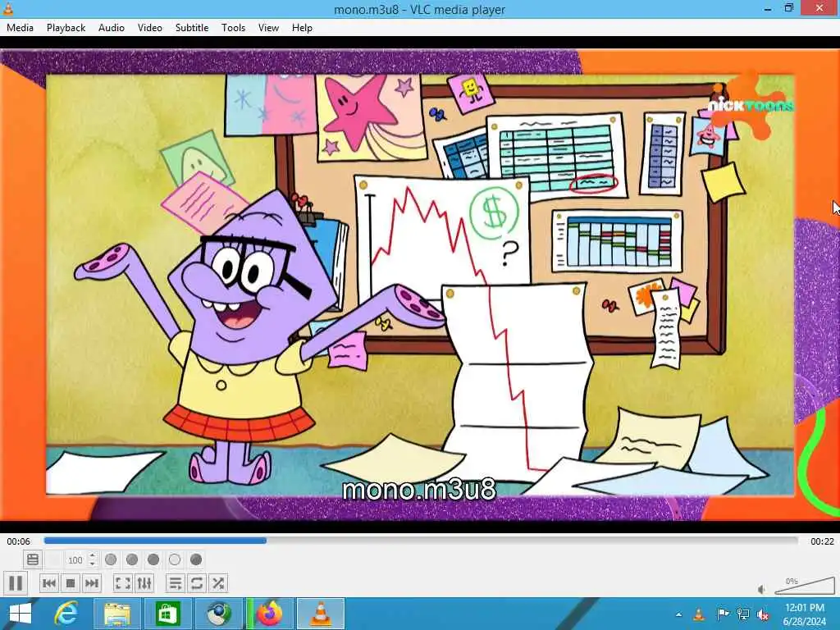
Task: Click the blank button beside the teletext icon
Action: click(x=54, y=559)
